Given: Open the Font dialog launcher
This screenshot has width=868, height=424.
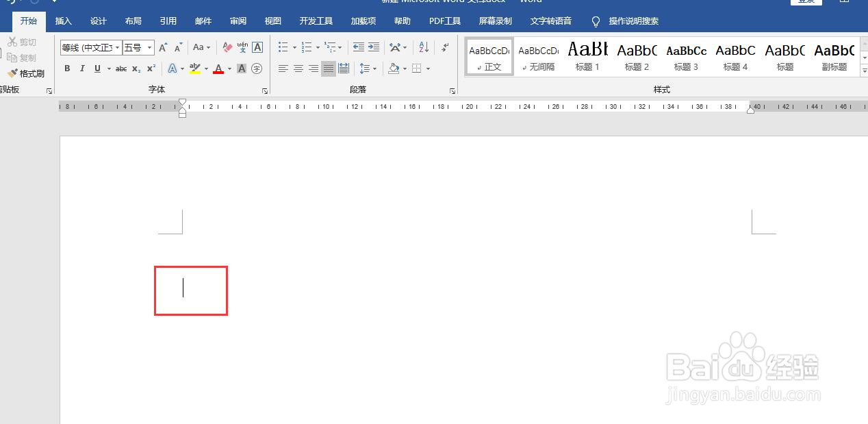Looking at the screenshot, I should [265, 90].
